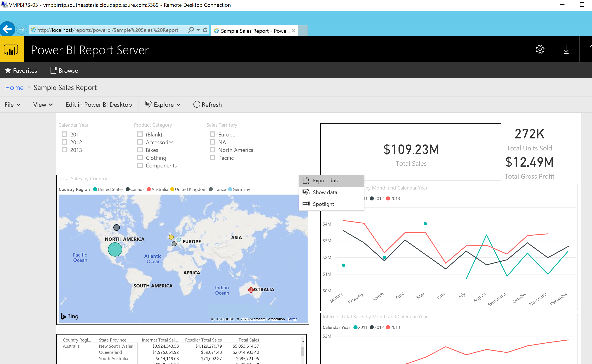The image size is (592, 364).
Task: Expand the View dropdown menu
Action: 43,104
